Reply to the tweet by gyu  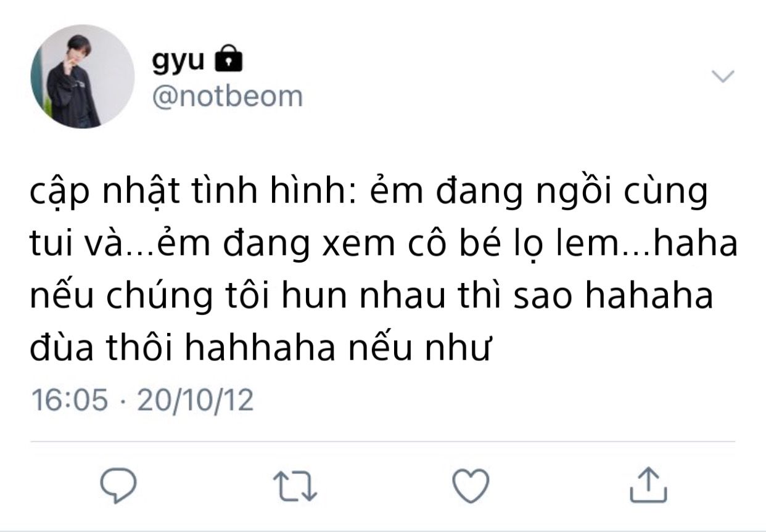pyautogui.click(x=118, y=485)
